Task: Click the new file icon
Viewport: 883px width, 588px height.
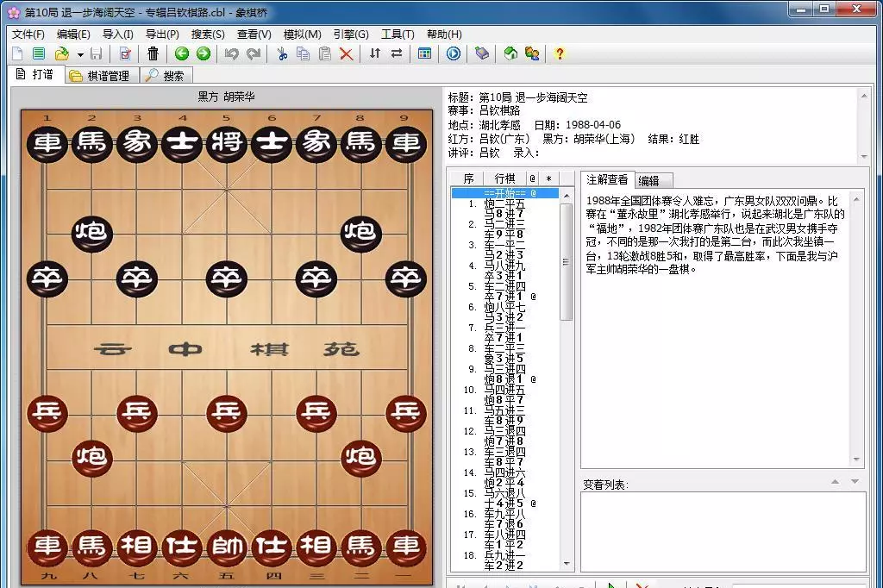Action: coord(17,53)
